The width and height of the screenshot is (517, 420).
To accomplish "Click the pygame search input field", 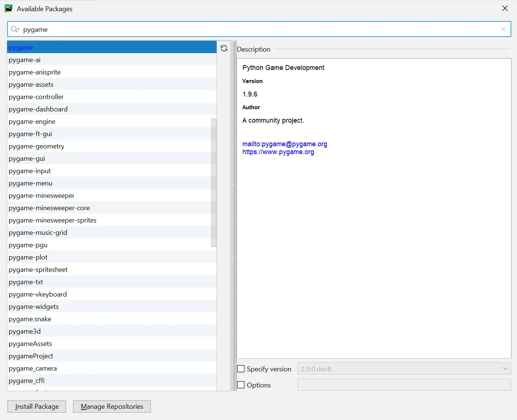I will coord(259,29).
